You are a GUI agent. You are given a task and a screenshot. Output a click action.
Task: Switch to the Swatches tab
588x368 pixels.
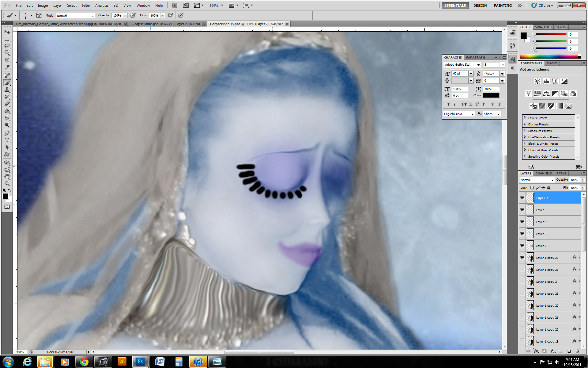coord(543,27)
